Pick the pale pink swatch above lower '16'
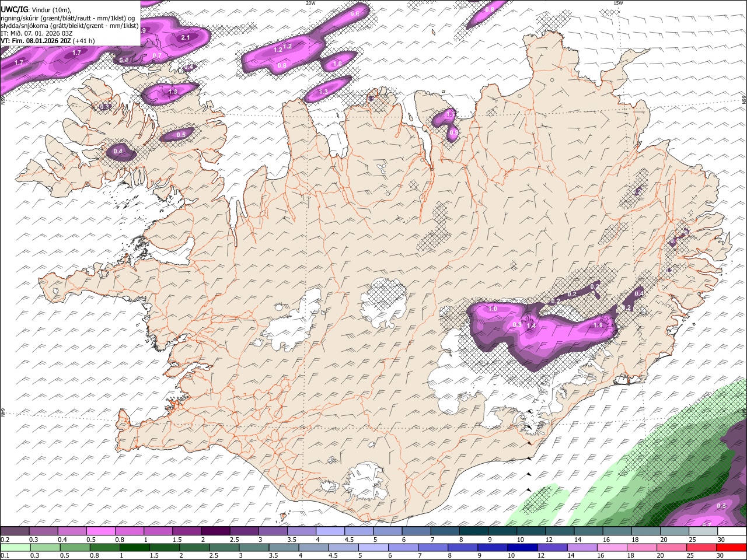This screenshot has width=747, height=560. point(612,547)
